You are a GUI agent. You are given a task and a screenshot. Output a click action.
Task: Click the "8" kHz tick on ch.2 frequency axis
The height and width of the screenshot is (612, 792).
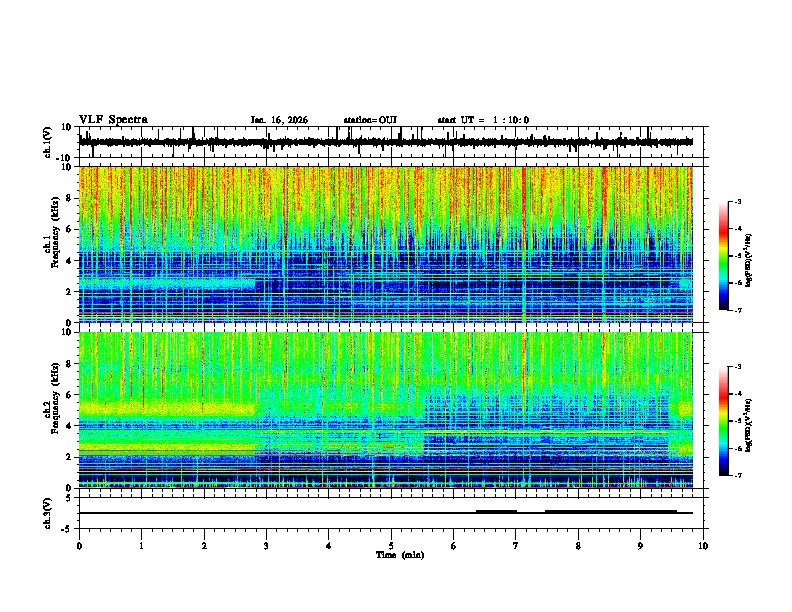70,364
